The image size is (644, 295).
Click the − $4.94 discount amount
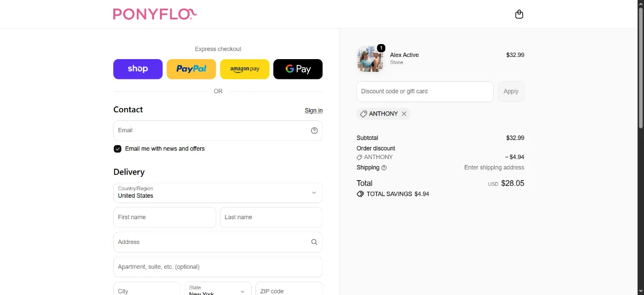[x=515, y=157]
